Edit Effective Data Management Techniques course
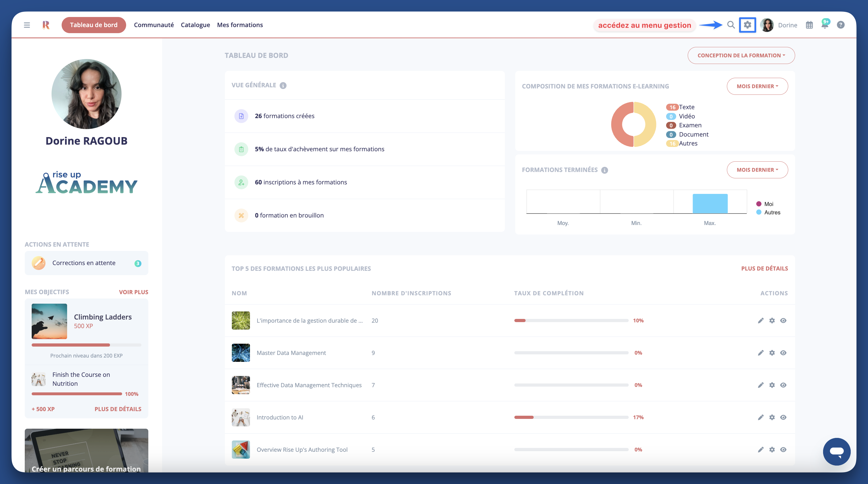 (761, 385)
